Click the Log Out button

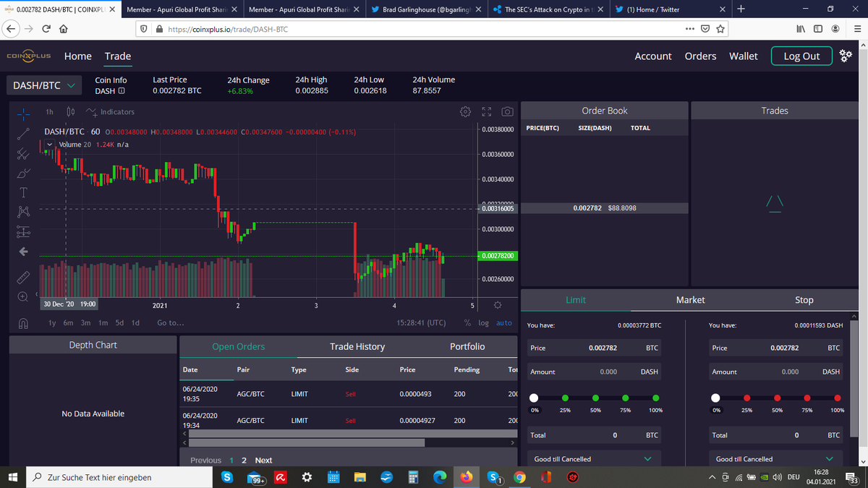[x=802, y=56]
